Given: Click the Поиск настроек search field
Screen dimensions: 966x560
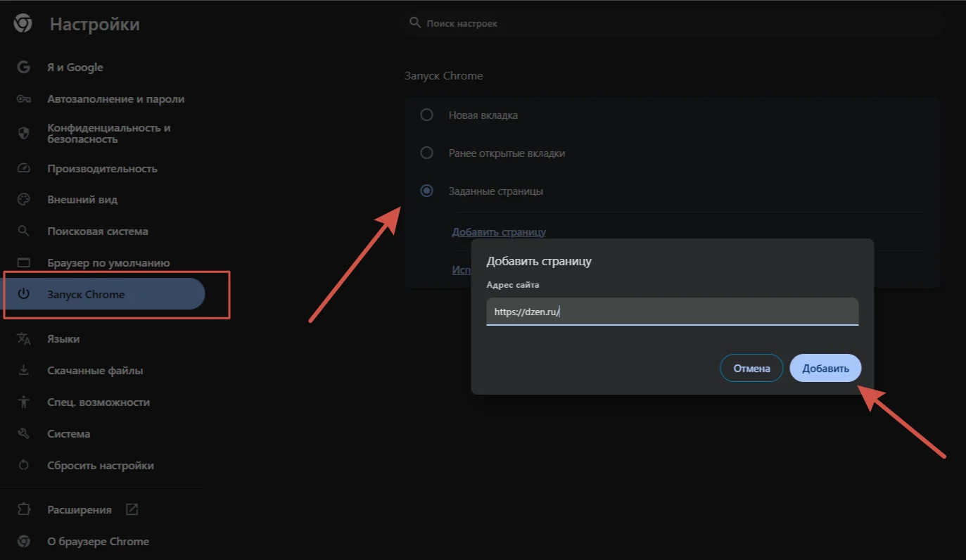Looking at the screenshot, I should click(674, 23).
